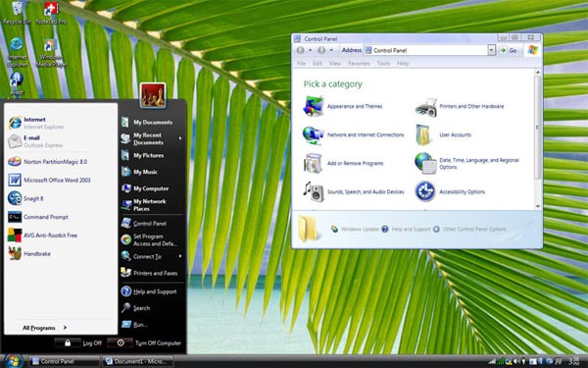Open File menu in Control Panel
The image size is (588, 368).
[x=301, y=64]
